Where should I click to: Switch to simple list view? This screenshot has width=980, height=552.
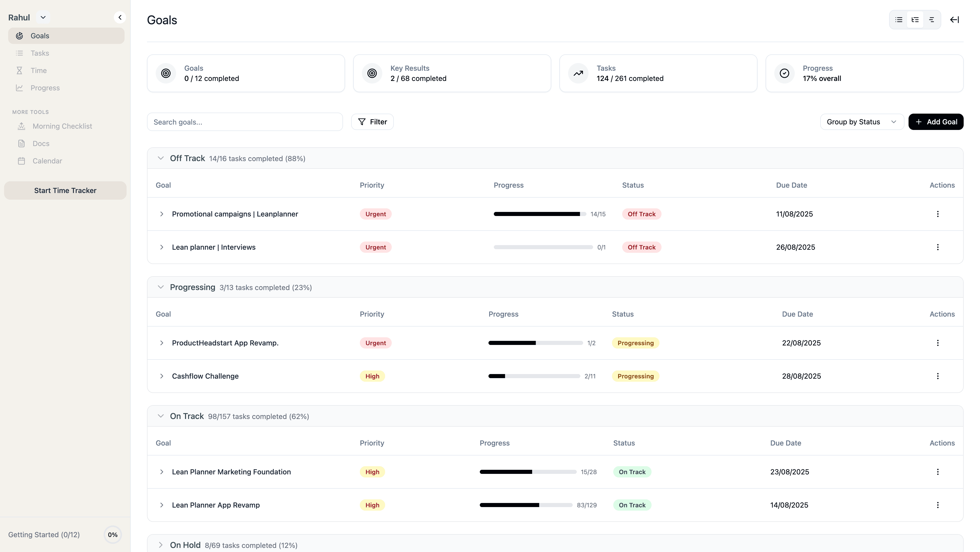(x=899, y=19)
